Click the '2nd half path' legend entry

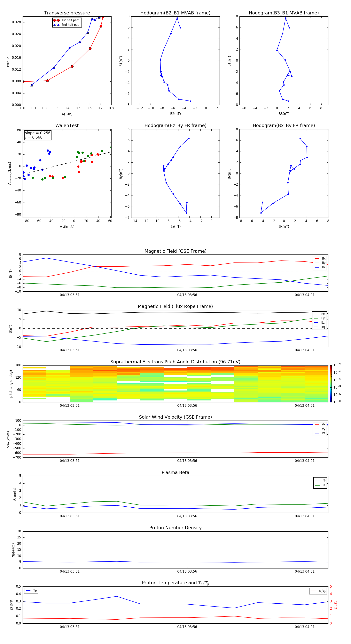(67, 25)
